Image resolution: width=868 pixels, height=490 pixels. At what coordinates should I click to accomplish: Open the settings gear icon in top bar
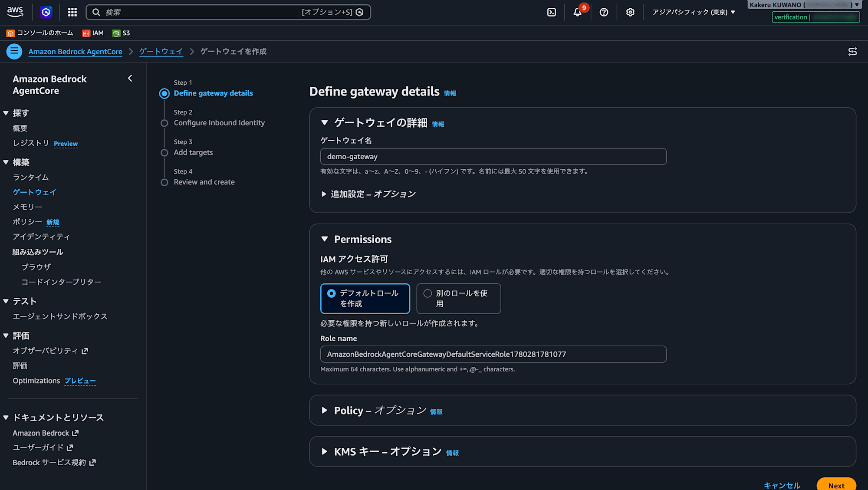[630, 12]
